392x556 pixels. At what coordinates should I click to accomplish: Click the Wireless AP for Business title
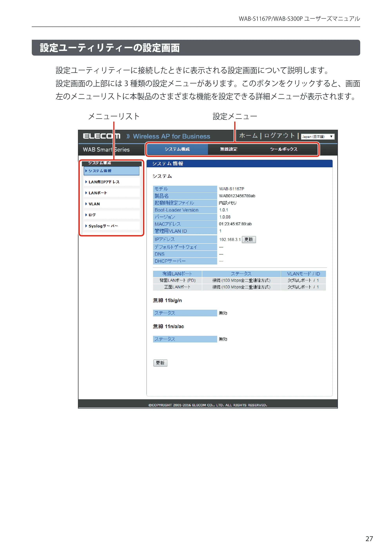click(x=171, y=136)
